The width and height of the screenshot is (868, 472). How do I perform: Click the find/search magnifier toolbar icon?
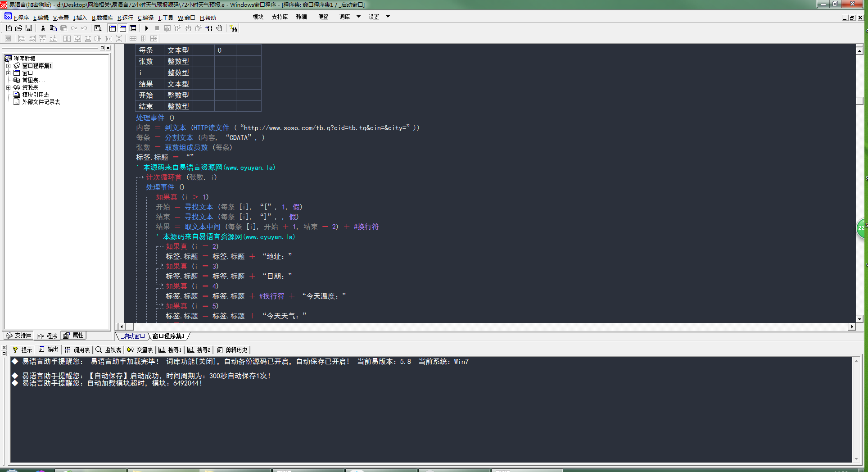pyautogui.click(x=98, y=28)
